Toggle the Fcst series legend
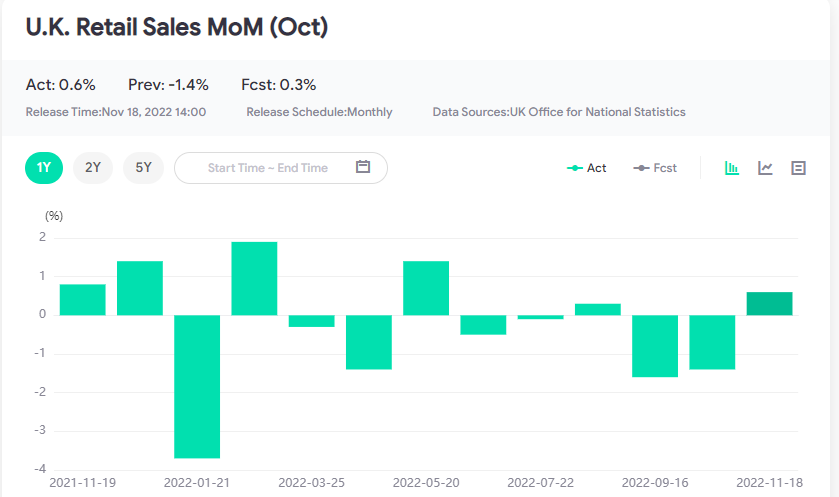The height and width of the screenshot is (497, 839). click(656, 168)
